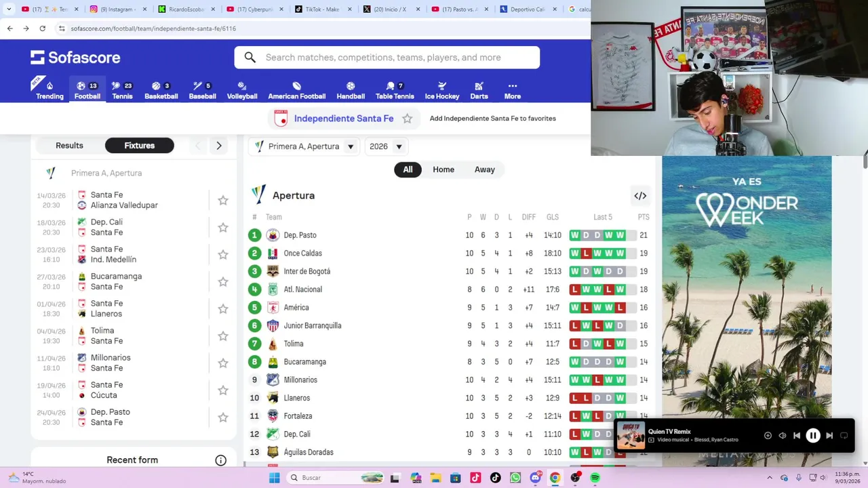Click the Sofascore logo
Viewport: 868px width, 488px height.
(x=75, y=58)
